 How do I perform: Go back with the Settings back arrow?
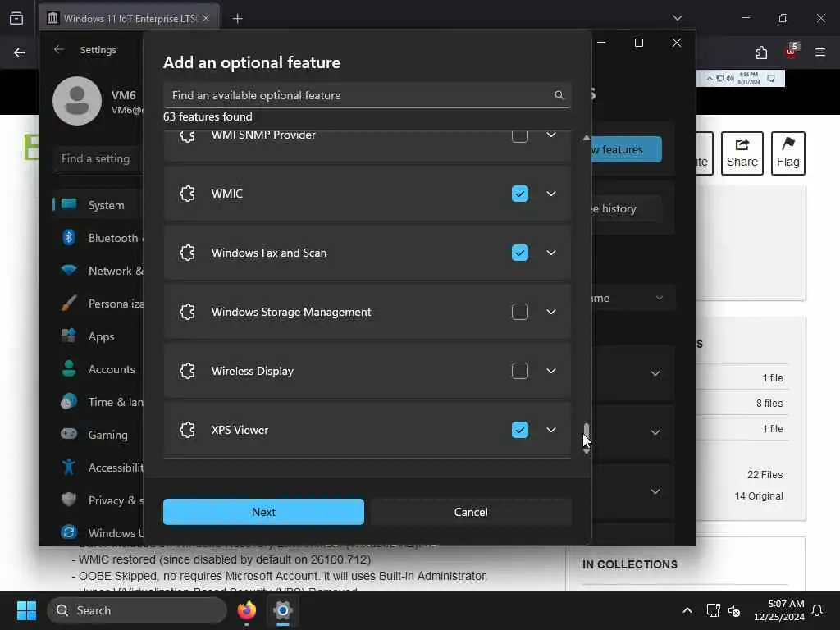tap(59, 49)
